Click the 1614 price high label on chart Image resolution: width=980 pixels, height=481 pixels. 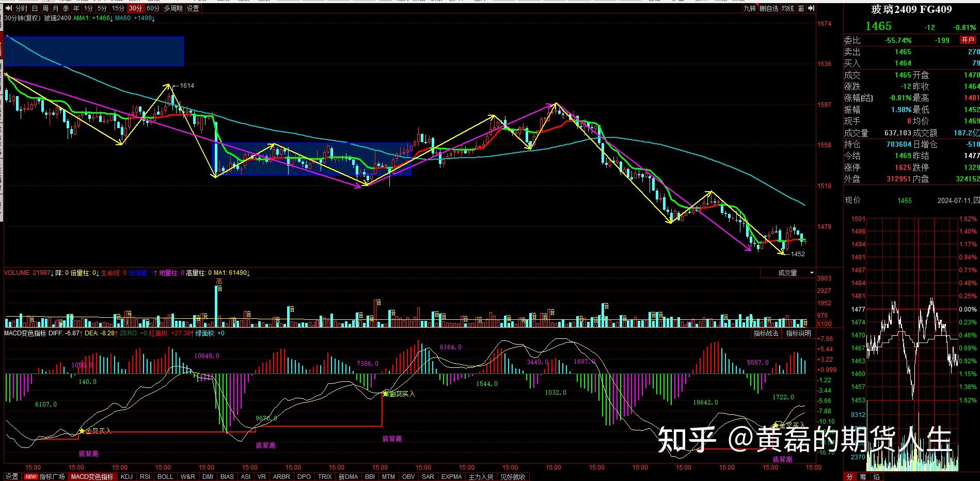[x=187, y=86]
